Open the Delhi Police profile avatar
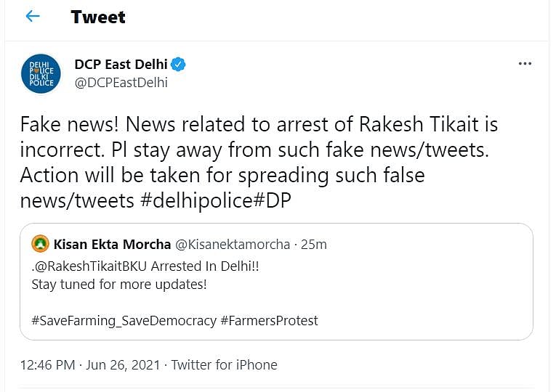 pyautogui.click(x=41, y=73)
